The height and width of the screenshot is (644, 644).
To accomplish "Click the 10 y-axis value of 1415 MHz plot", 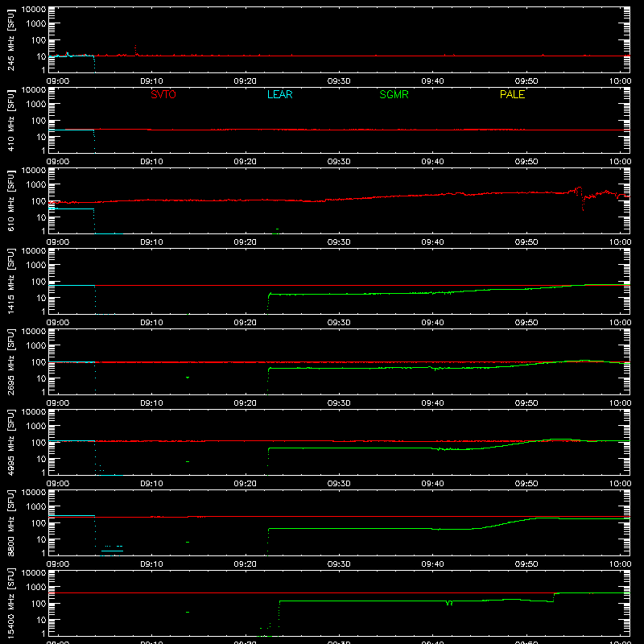I will click(41, 298).
